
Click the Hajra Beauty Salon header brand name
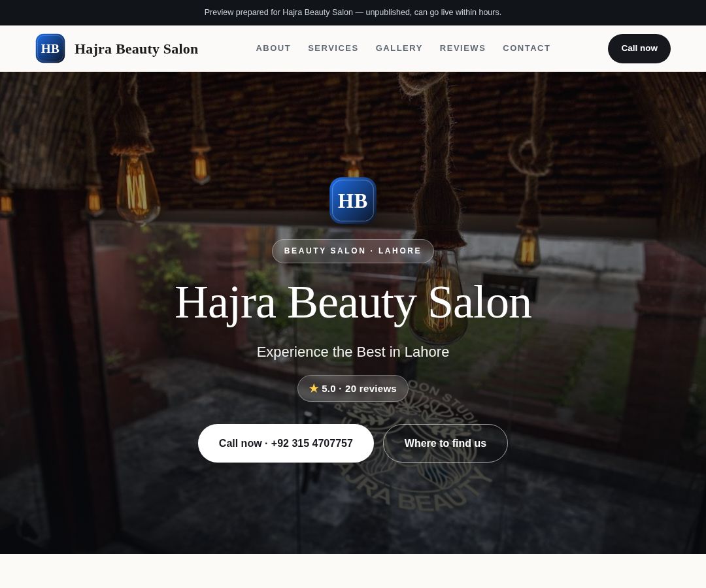tap(137, 48)
